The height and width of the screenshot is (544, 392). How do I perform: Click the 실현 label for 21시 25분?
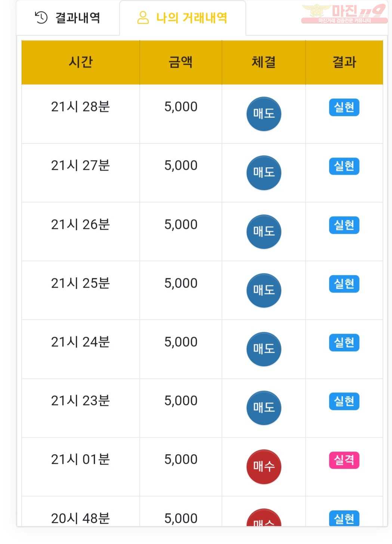[344, 284]
